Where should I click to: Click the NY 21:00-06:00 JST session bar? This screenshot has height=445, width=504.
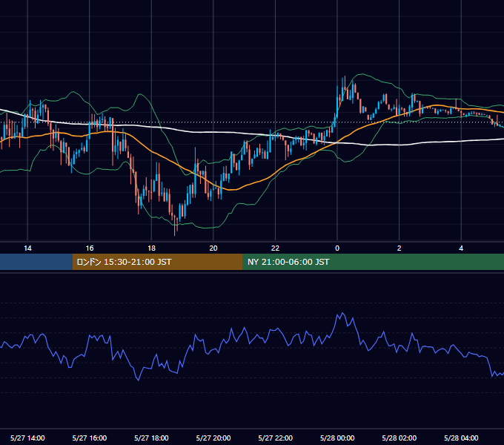tap(373, 262)
